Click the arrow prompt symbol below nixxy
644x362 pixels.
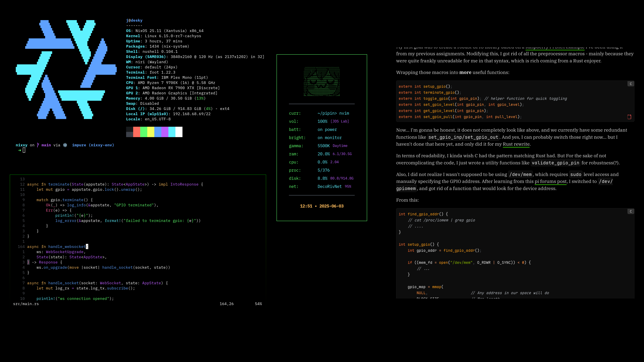point(20,150)
